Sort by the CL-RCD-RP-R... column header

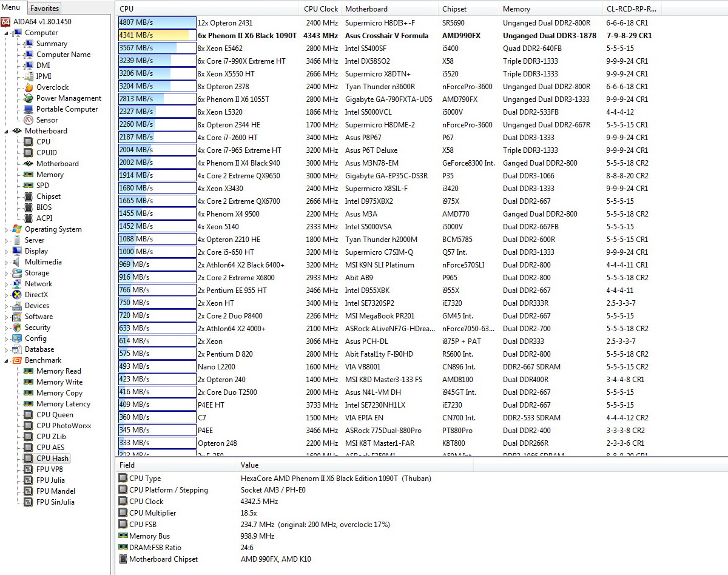633,9
